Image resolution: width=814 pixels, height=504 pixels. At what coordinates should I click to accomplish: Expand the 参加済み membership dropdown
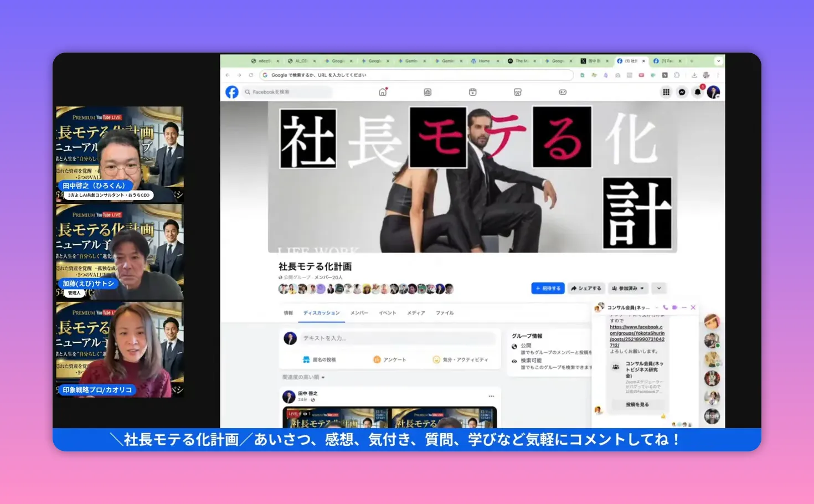point(627,288)
